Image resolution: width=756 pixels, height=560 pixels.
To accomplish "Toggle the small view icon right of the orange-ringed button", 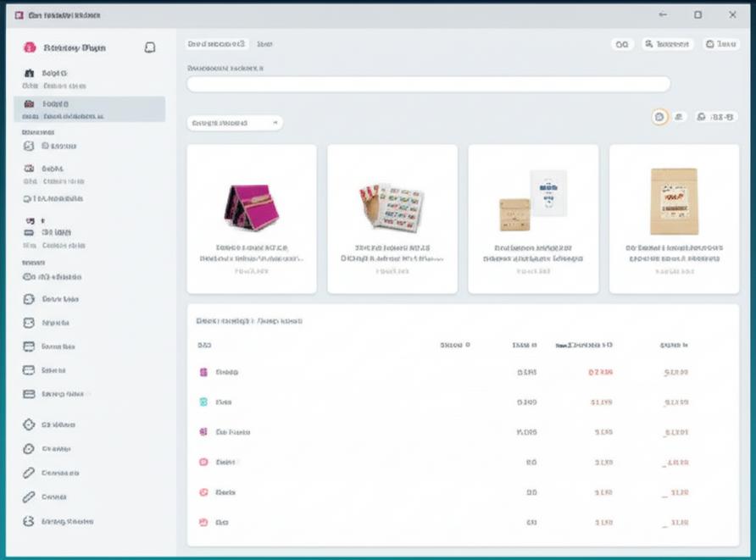I will 678,117.
